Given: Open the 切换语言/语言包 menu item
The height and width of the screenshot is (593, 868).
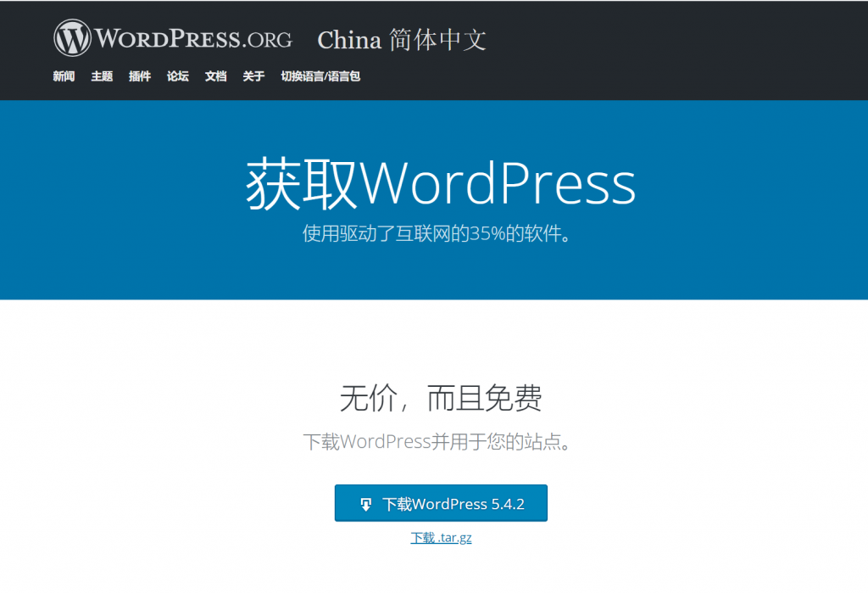Looking at the screenshot, I should (x=320, y=76).
